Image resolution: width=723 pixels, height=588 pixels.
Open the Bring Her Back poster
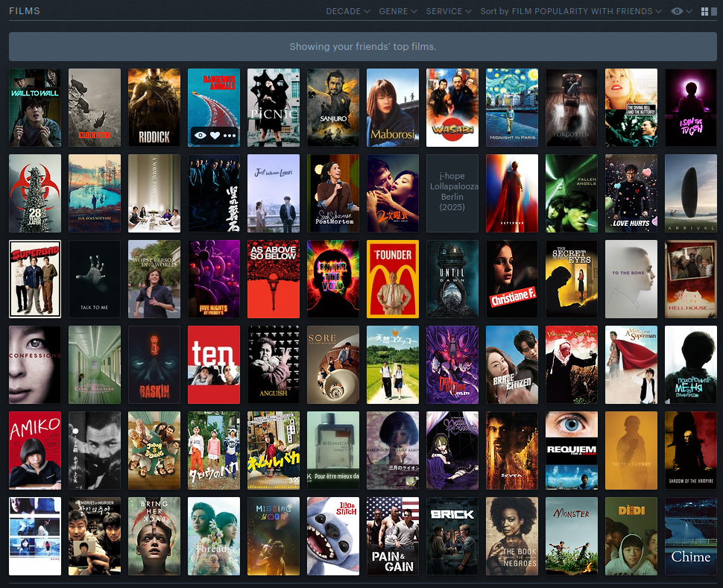(x=154, y=537)
